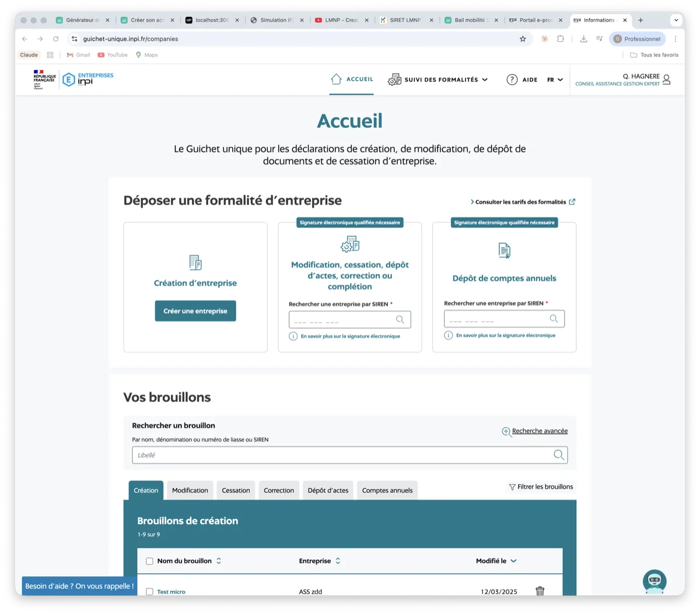
Task: Tick the Claude bookmark folder in the bookmarks bar
Action: (29, 54)
